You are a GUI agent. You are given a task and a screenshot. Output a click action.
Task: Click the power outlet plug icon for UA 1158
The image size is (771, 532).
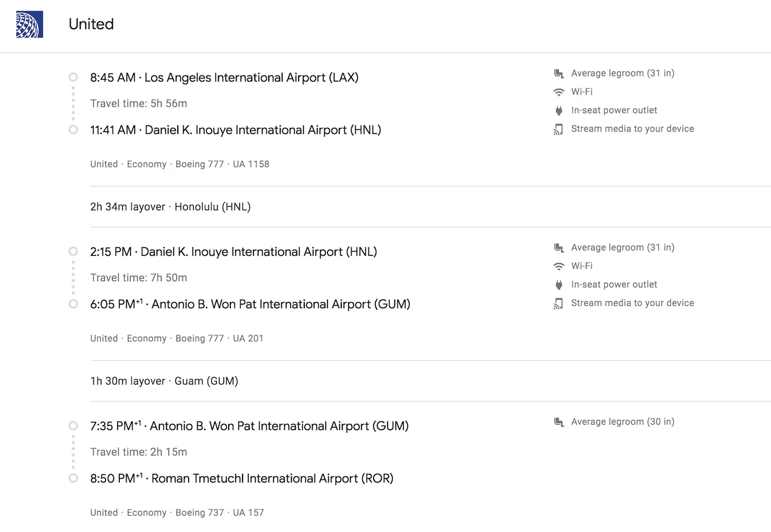tap(559, 111)
